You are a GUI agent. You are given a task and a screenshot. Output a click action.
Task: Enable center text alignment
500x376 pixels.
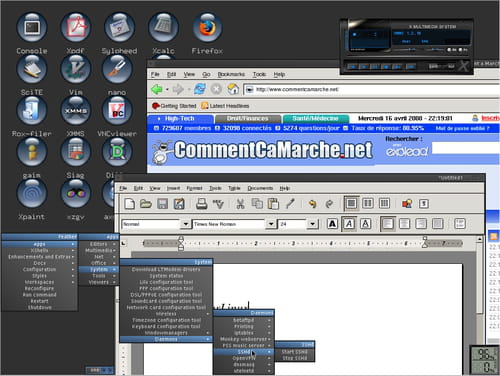coord(404,224)
